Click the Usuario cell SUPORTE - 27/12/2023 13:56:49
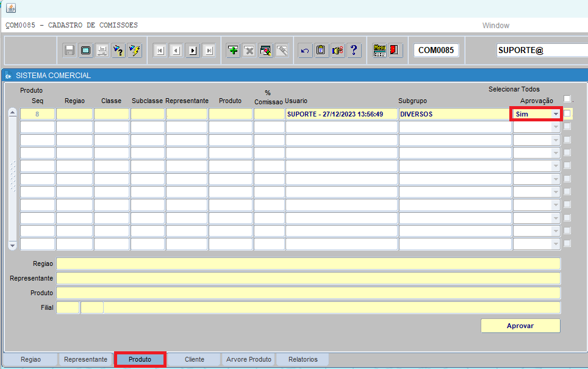This screenshot has height=369, width=588. (341, 114)
